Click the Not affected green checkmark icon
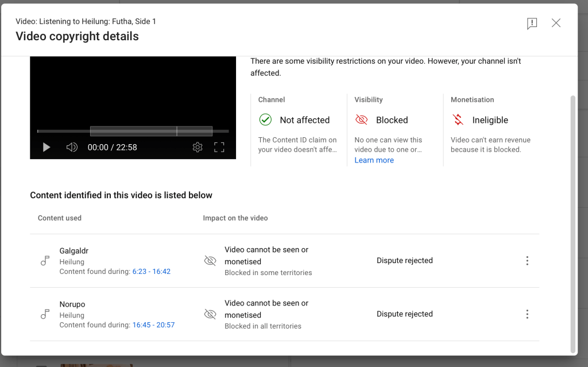The image size is (588, 367). coord(265,120)
